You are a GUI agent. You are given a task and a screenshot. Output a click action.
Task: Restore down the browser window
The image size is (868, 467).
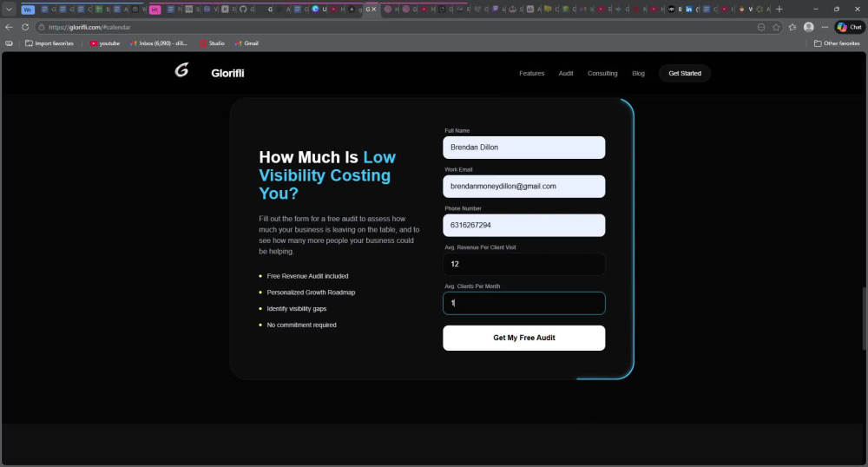(837, 10)
